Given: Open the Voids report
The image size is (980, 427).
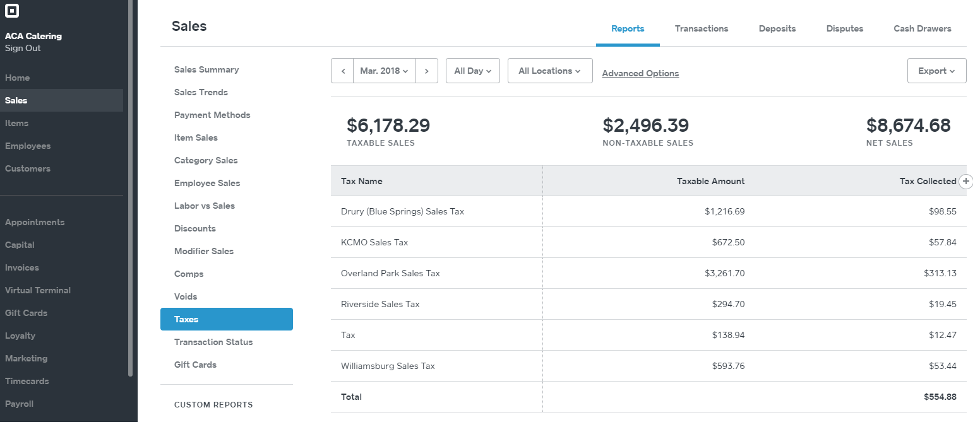Looking at the screenshot, I should (186, 296).
